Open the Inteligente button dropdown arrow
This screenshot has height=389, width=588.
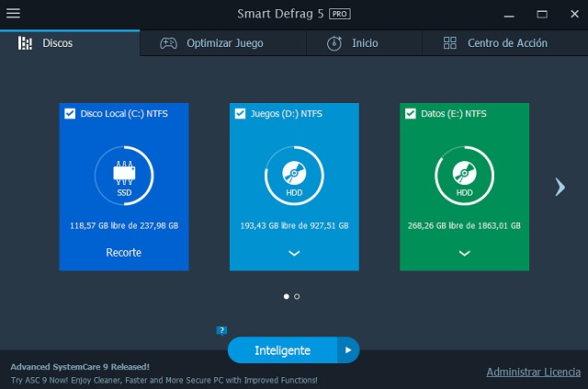coord(348,350)
